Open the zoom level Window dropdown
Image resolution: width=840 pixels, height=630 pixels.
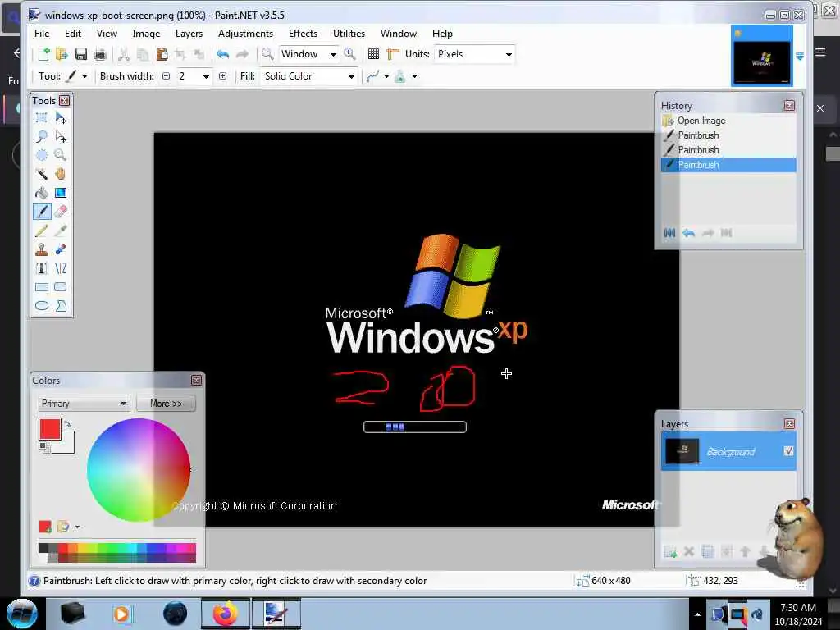point(333,54)
